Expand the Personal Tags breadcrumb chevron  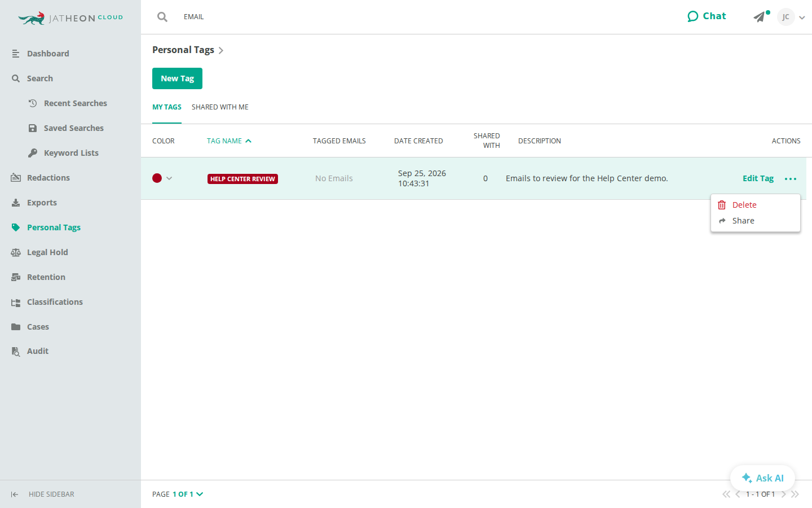coord(221,51)
